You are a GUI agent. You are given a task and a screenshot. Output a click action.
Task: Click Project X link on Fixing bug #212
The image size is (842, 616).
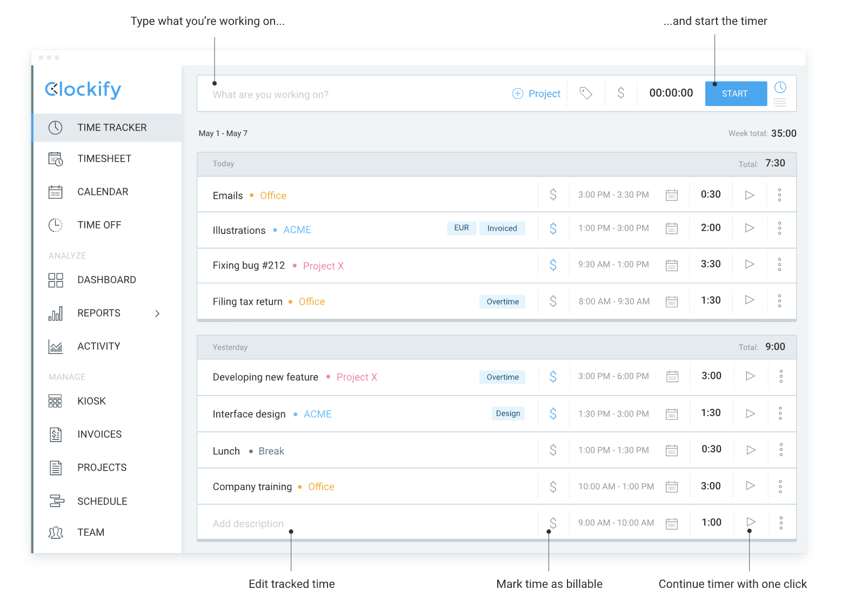(x=323, y=266)
